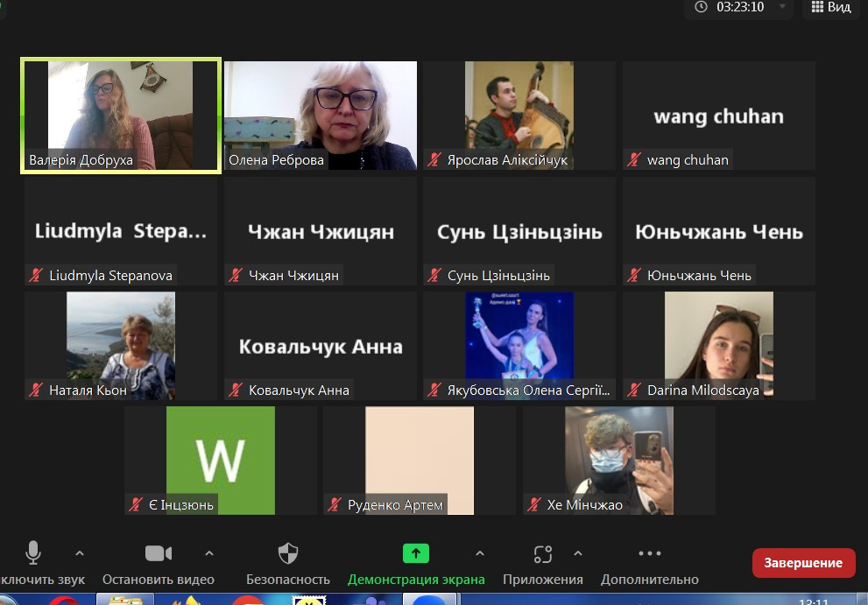This screenshot has height=605, width=868.
Task: Open the Безопасность shield icon
Action: click(x=287, y=552)
